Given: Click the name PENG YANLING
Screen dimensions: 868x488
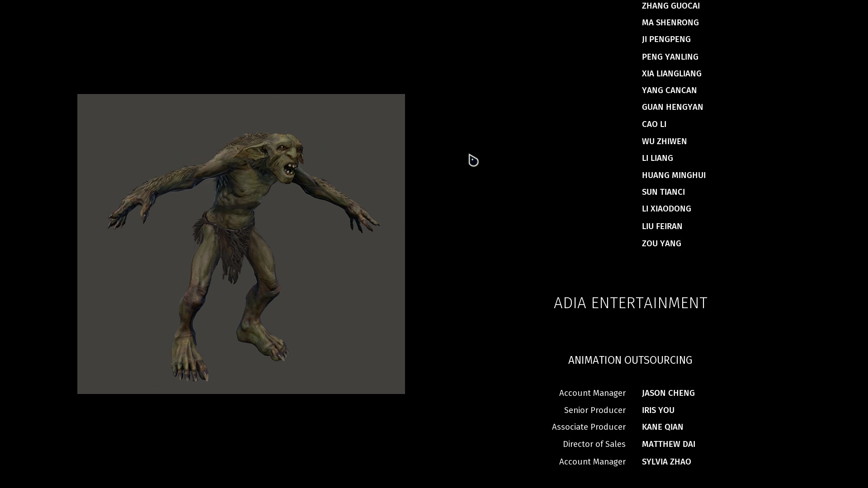Looking at the screenshot, I should tap(670, 57).
